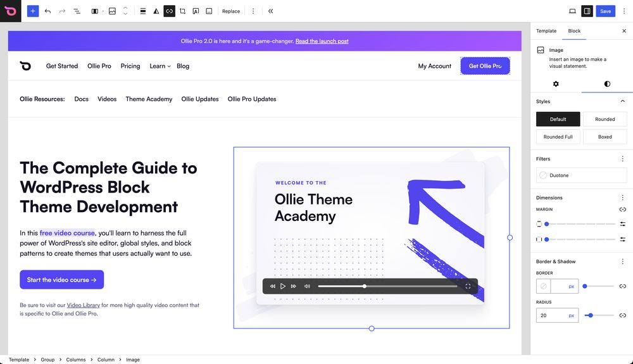
Task: Adjust the border width slider
Action: point(599,286)
